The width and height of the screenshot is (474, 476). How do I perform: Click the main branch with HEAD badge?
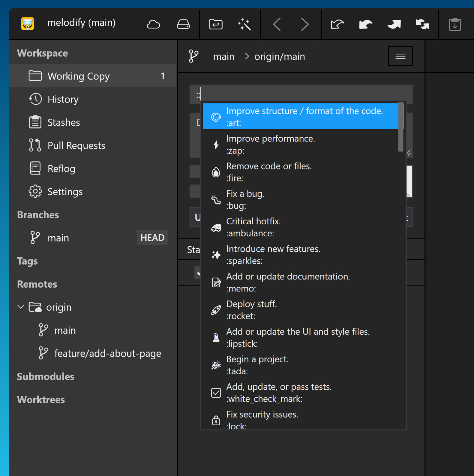(x=58, y=238)
